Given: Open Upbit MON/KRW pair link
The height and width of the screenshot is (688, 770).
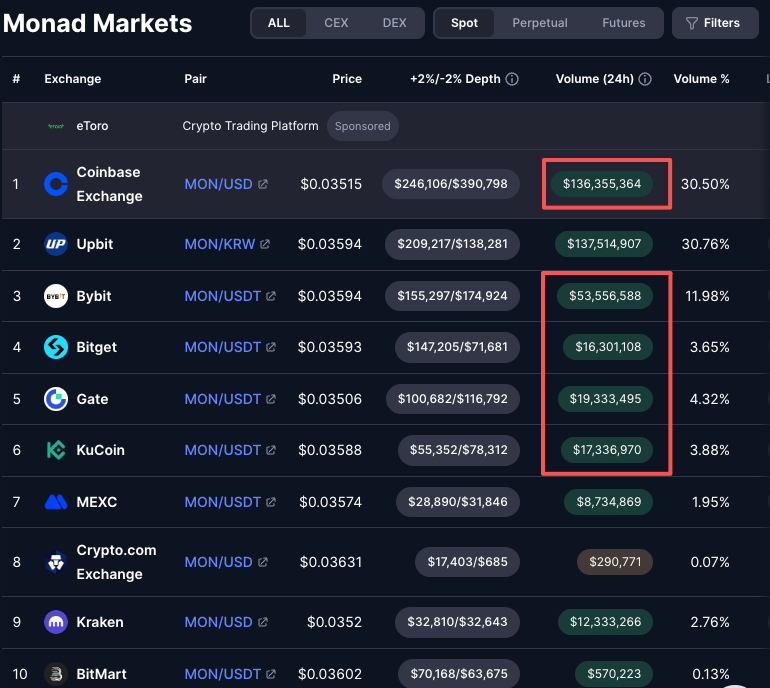Looking at the screenshot, I should click(x=220, y=244).
